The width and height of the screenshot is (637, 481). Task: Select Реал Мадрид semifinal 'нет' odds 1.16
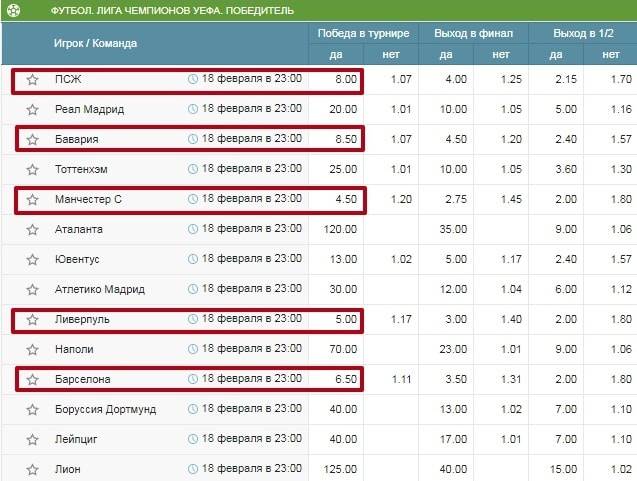[621, 109]
